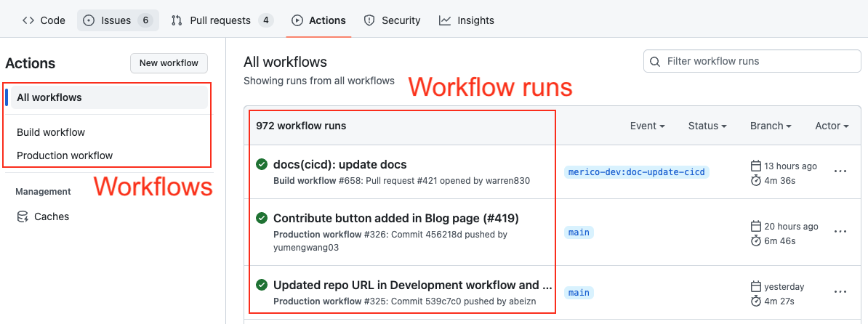
Task: Expand the Event filter dropdown
Action: click(x=647, y=126)
